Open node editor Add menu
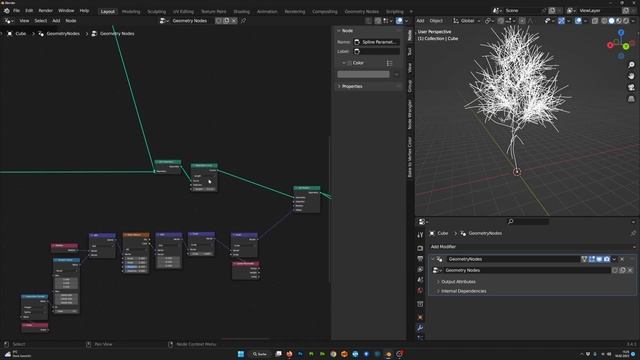640x360 pixels. pos(56,20)
